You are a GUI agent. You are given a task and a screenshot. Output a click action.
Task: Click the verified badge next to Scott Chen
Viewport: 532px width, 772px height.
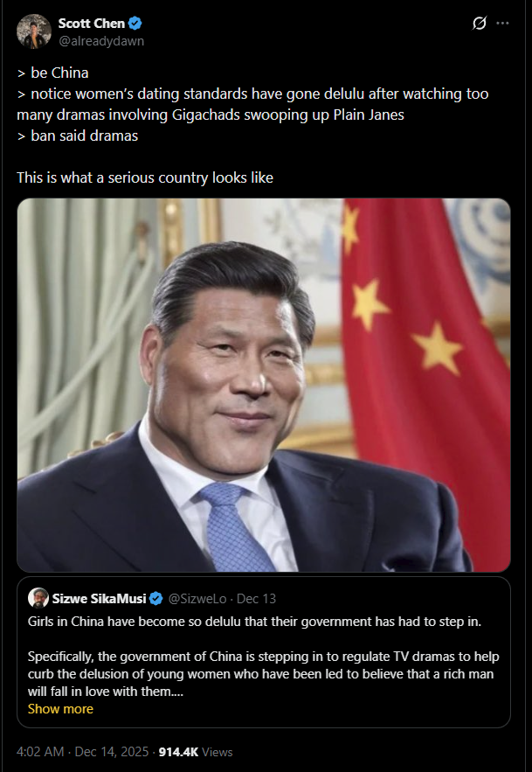[135, 23]
